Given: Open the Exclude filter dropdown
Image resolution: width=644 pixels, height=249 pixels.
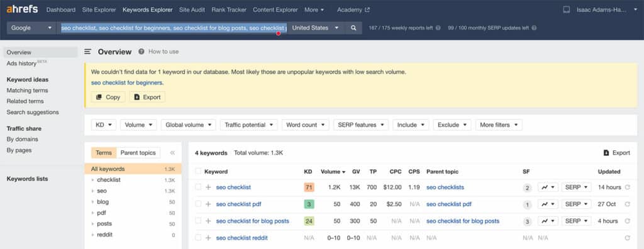Looking at the screenshot, I should (452, 125).
